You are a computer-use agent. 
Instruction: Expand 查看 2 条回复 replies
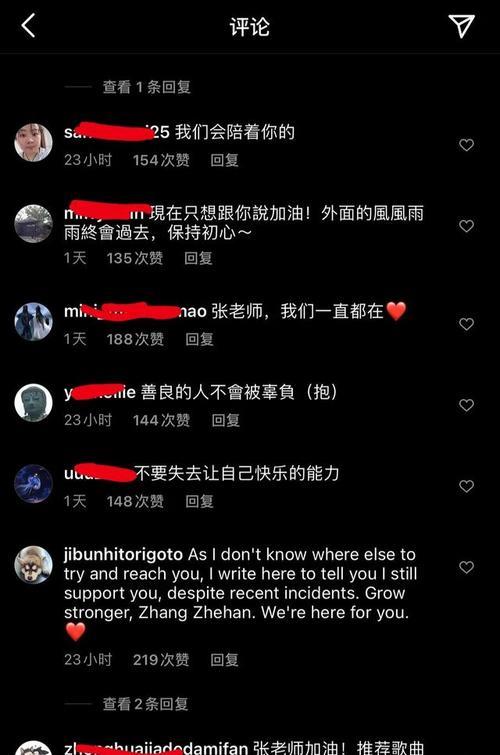pos(145,704)
